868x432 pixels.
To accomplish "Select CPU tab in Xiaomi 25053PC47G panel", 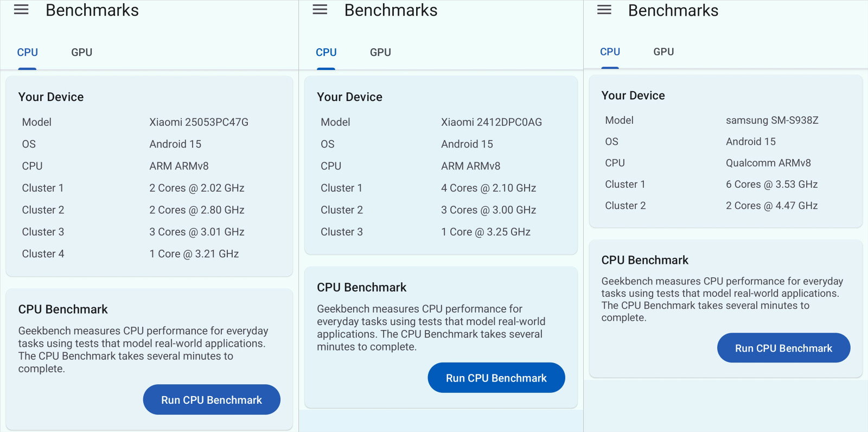I will 28,53.
